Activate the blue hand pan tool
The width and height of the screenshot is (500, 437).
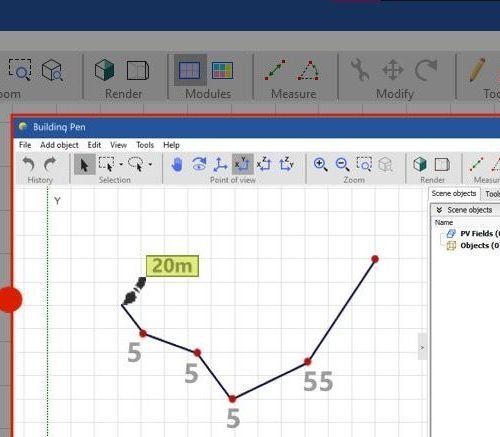[x=177, y=165]
